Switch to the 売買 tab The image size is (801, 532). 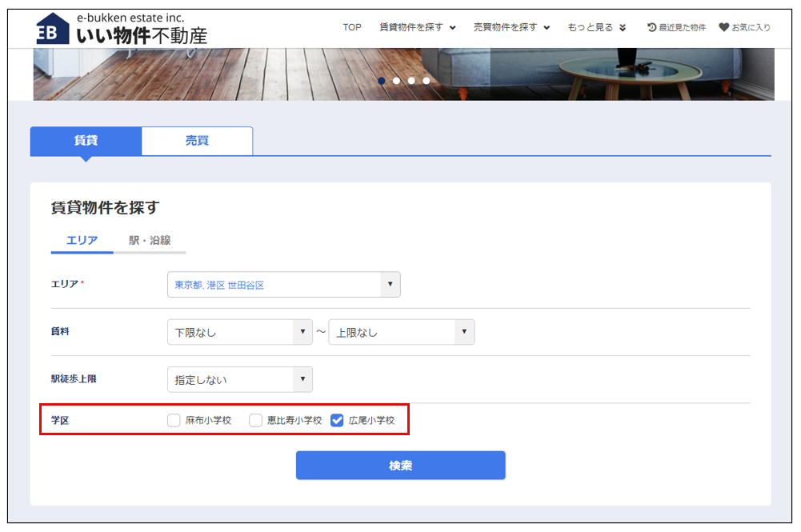(x=197, y=141)
